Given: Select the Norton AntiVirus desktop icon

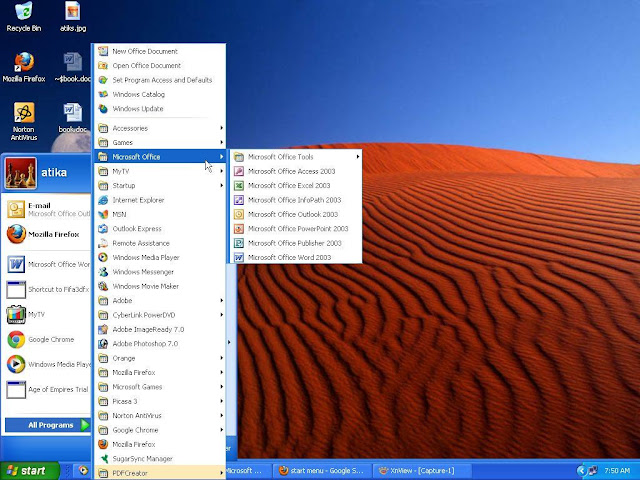Looking at the screenshot, I should (x=24, y=121).
